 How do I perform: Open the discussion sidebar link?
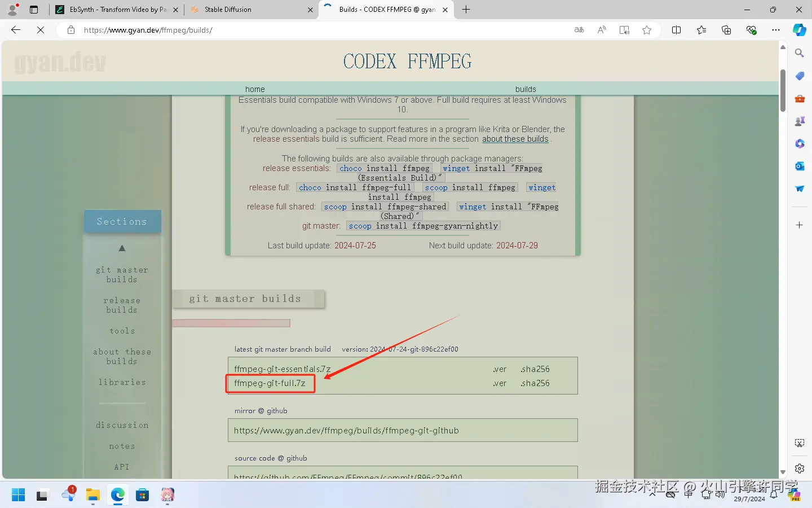click(122, 426)
